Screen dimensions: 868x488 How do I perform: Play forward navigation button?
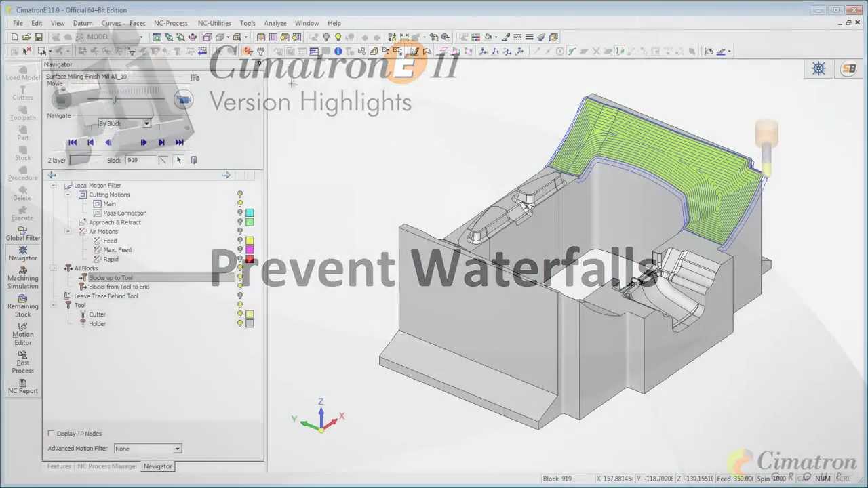[143, 142]
